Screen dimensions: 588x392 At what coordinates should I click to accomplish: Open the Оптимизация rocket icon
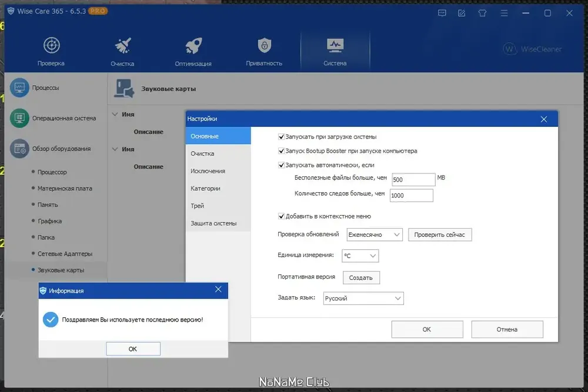pyautogui.click(x=193, y=46)
